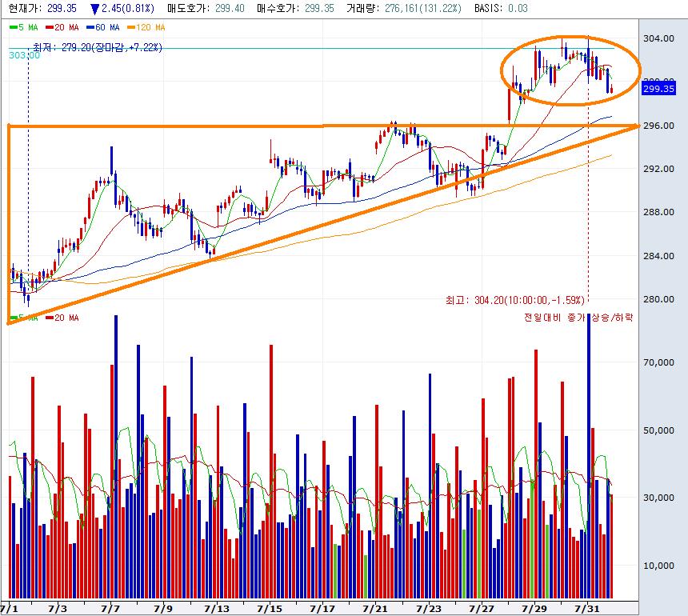Click the 최저 279.20 low price label

98,47
